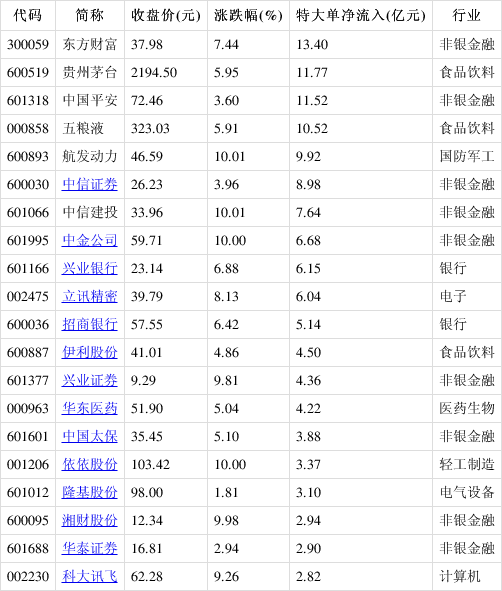Screen dimensions: 502x591
Task: Click the 行业 column header
Action: (x=467, y=15)
